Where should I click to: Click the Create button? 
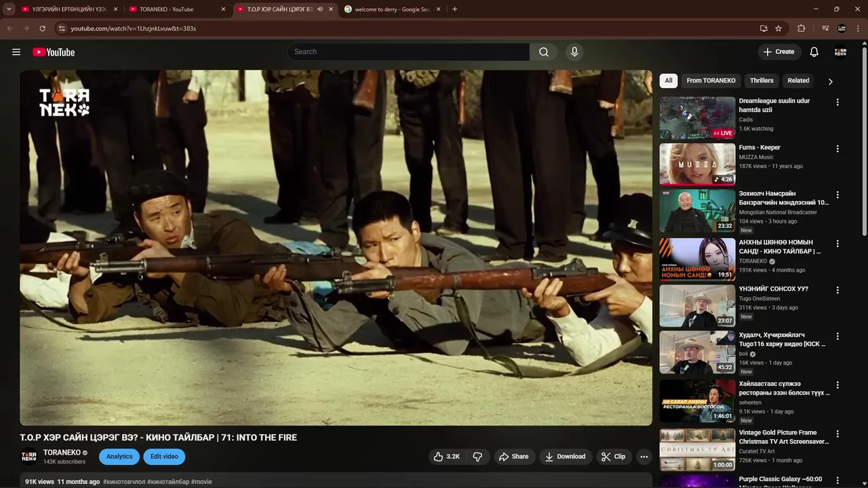779,52
